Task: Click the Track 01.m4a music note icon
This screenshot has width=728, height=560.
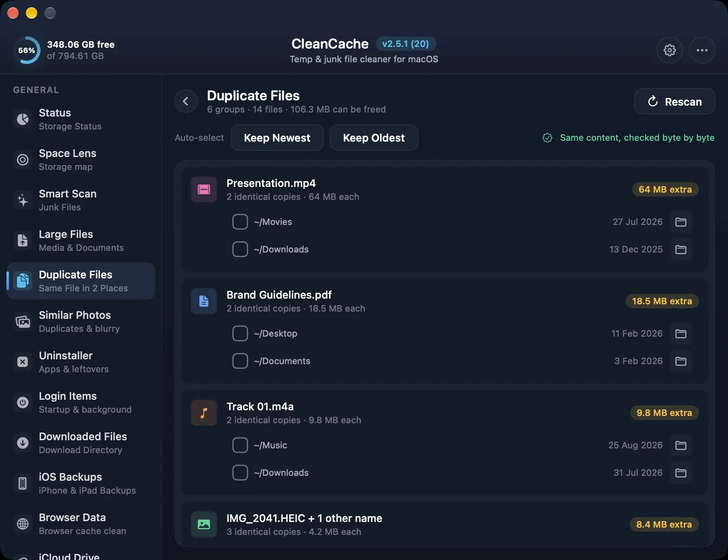Action: point(204,413)
